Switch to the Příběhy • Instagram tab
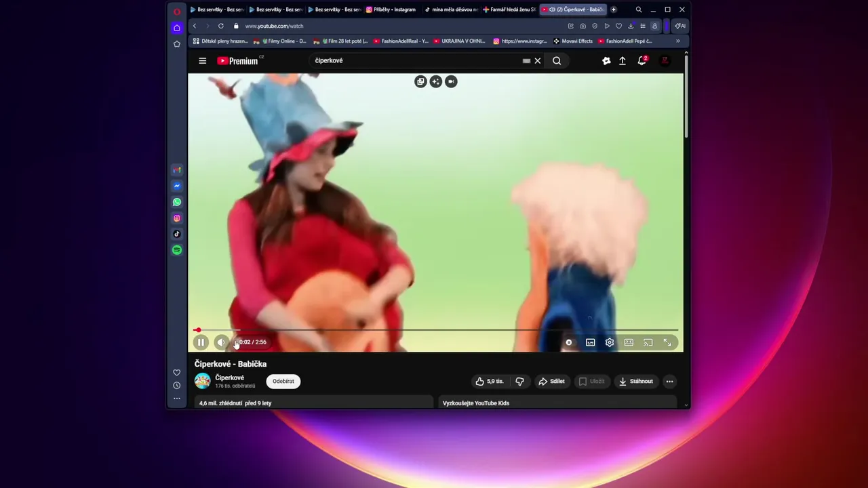 [x=391, y=9]
